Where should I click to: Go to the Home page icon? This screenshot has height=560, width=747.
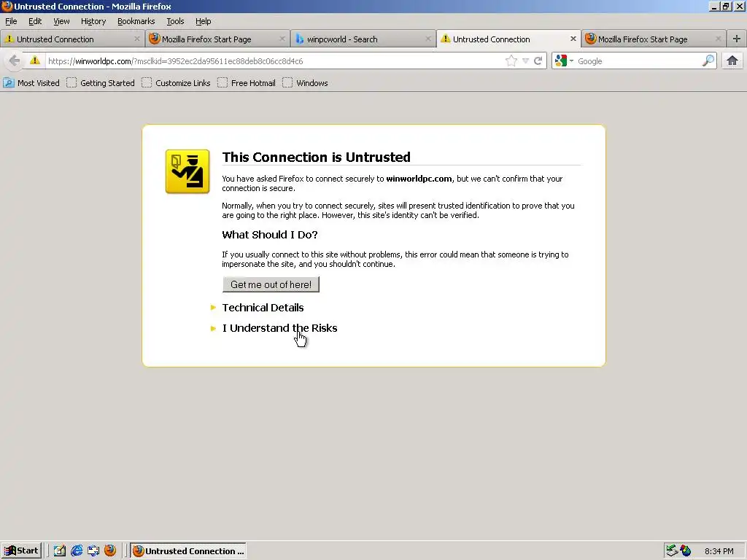coord(732,61)
